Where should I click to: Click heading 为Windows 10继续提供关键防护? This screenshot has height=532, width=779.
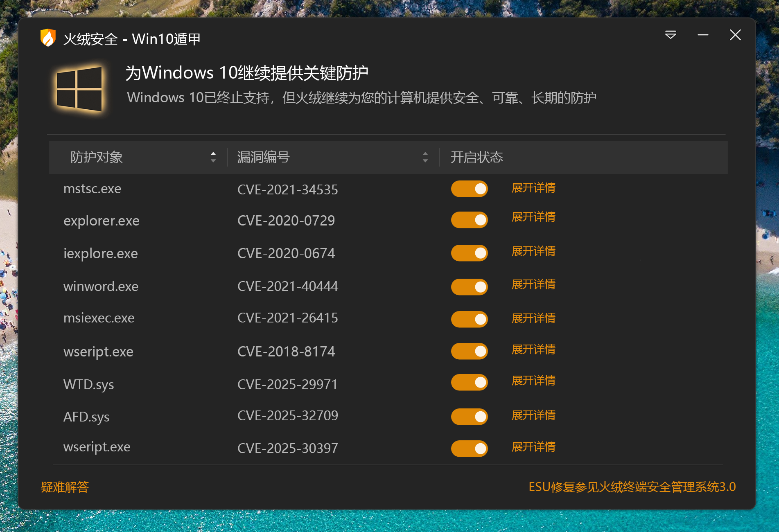click(x=247, y=73)
